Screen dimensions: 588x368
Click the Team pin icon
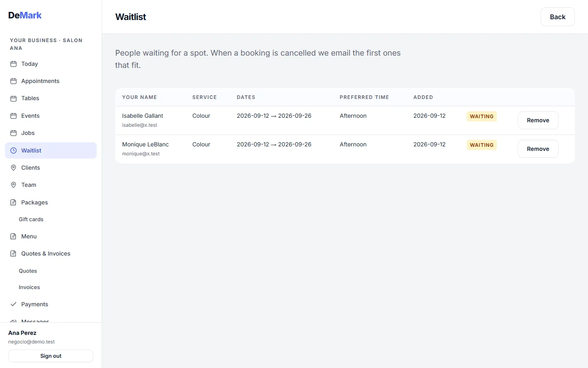click(x=13, y=185)
